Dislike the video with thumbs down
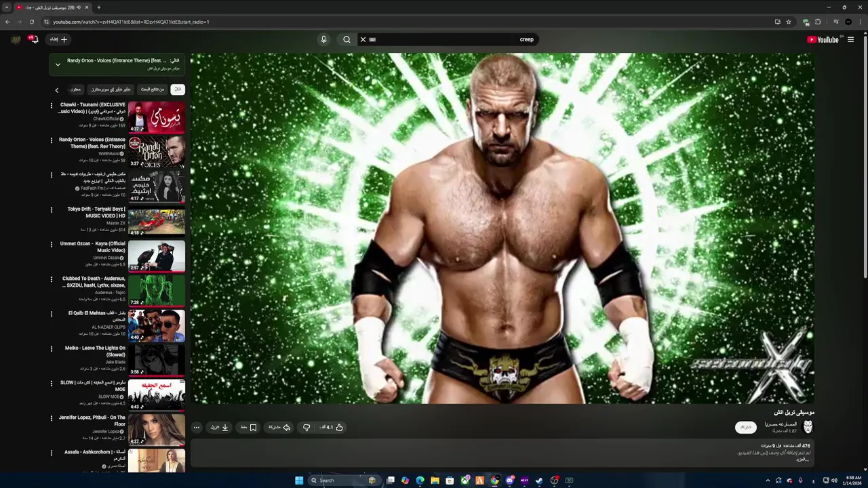 (307, 427)
